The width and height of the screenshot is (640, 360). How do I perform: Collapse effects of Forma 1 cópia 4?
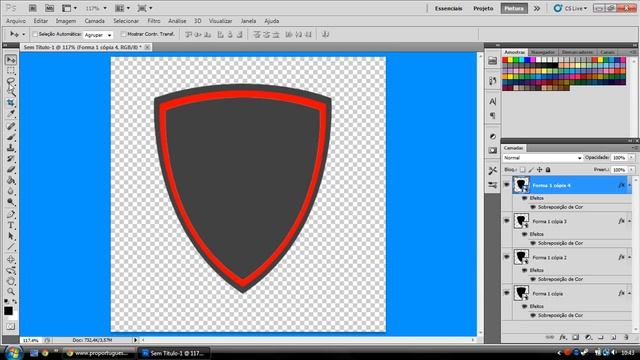629,185
